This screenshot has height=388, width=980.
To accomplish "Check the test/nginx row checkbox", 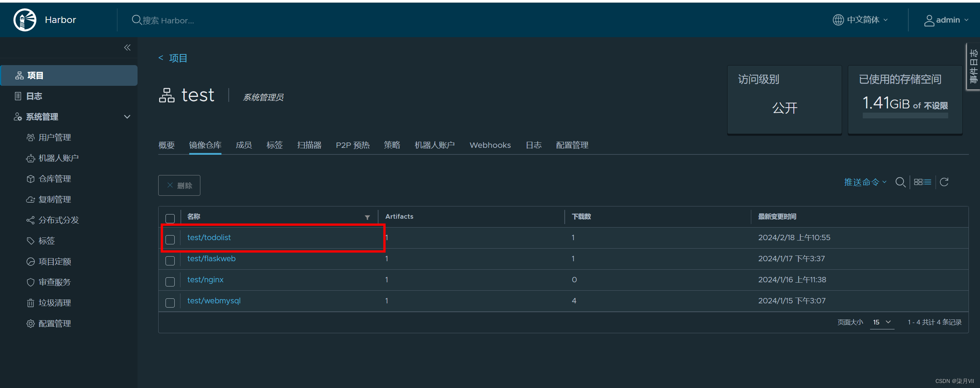I will (170, 282).
